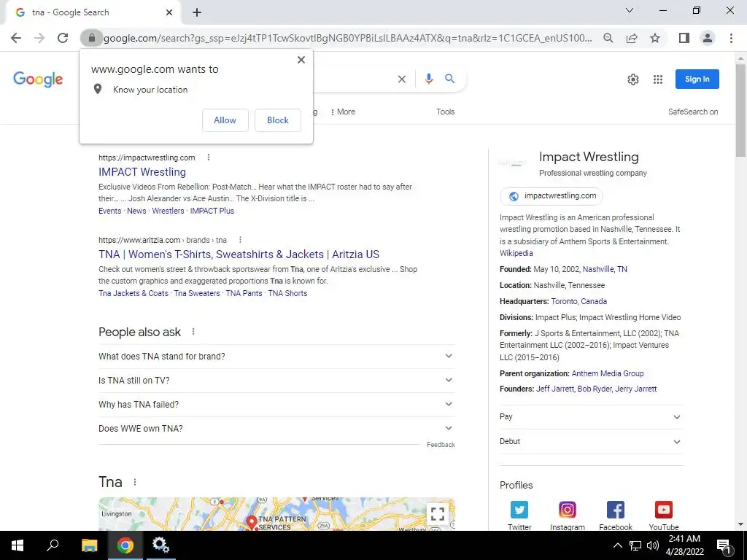Open the Aritzia TNA result title
This screenshot has width=747, height=560.
click(x=239, y=254)
